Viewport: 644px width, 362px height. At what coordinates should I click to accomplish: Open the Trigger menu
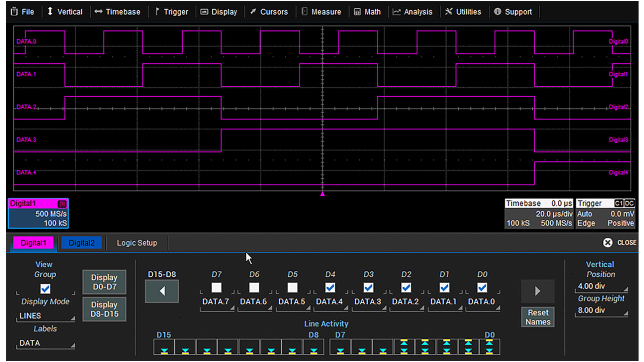tap(171, 12)
